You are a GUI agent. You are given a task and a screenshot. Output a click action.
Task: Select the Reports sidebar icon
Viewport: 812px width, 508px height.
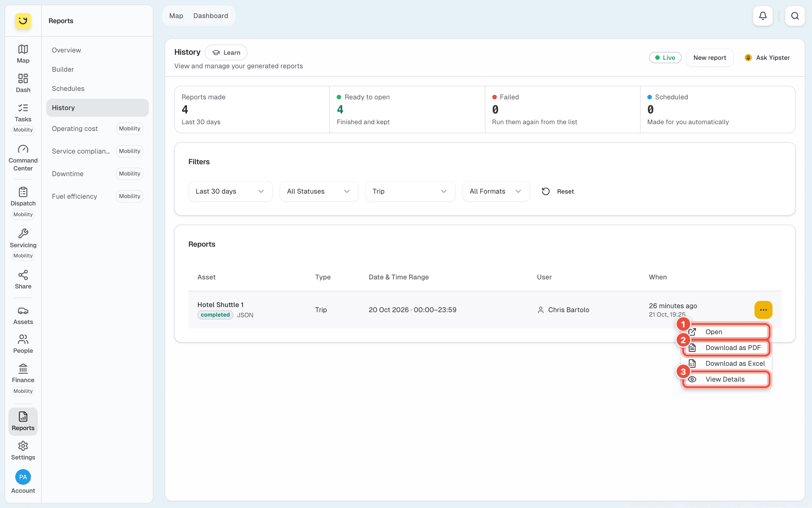coord(23,421)
